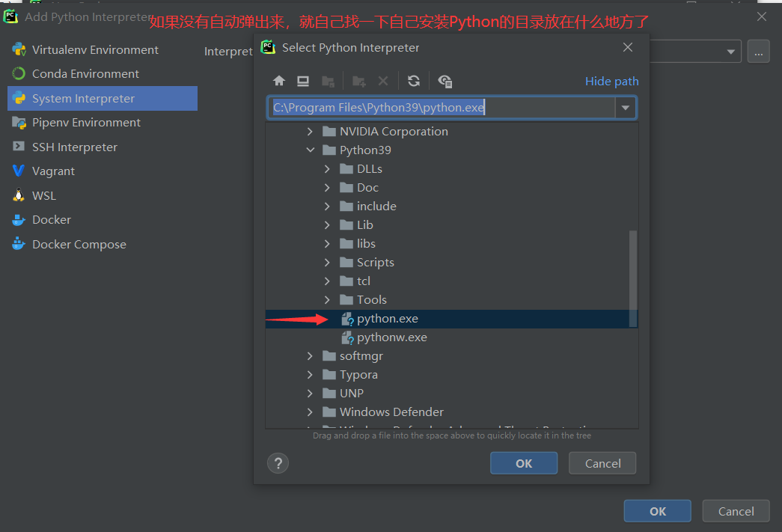Image resolution: width=782 pixels, height=532 pixels.
Task: Click the project directory toolbar icon
Action: 328,81
